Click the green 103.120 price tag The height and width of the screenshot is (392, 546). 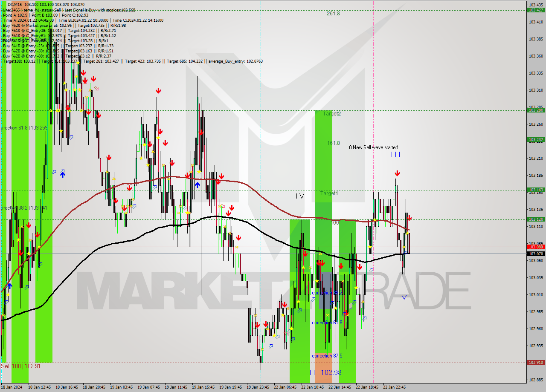click(x=536, y=219)
